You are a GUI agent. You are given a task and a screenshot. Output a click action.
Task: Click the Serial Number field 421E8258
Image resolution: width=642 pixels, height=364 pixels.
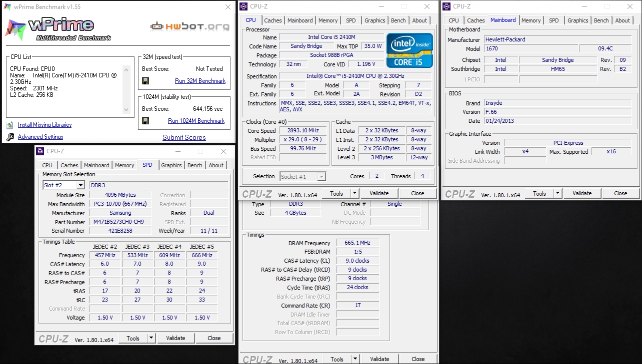pos(120,231)
